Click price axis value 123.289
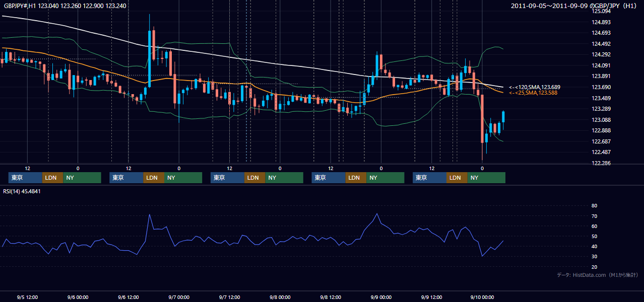644x302 pixels. point(601,109)
